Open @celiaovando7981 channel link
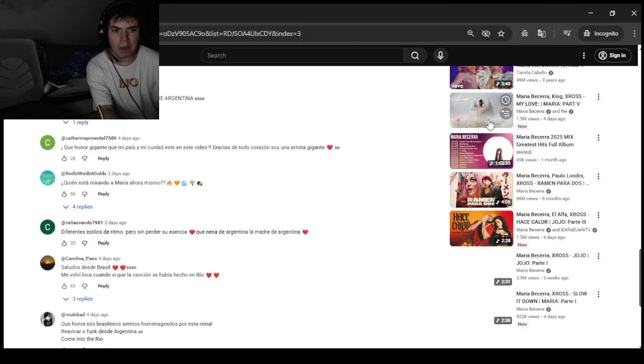This screenshot has width=644, height=364. 82,222
